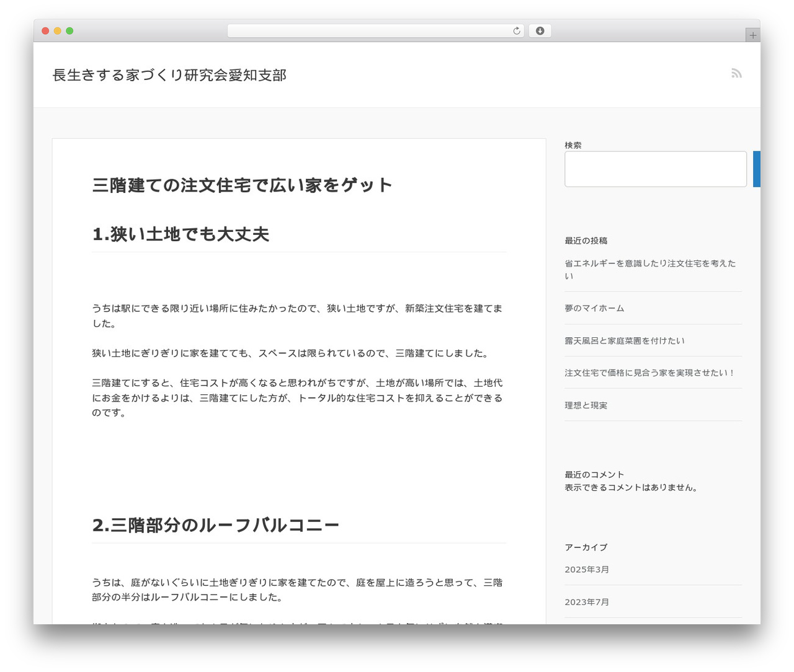
Task: Select heading 2.三階部分のルーフバルコニー
Action: click(x=216, y=525)
